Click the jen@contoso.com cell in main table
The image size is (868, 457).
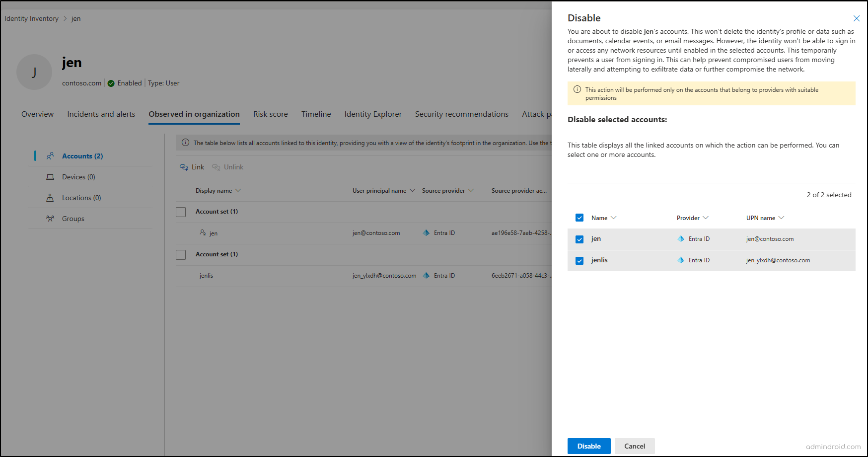click(x=376, y=233)
